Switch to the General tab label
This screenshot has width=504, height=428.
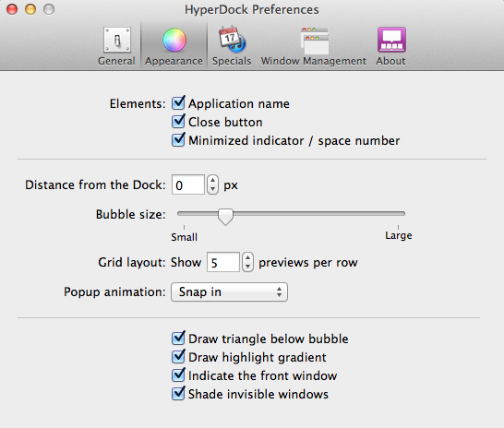tap(116, 61)
